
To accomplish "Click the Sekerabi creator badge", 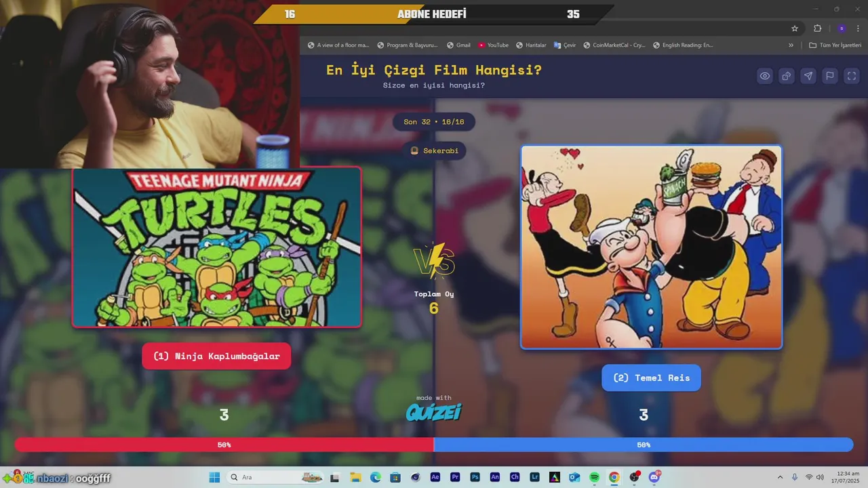I will [434, 150].
